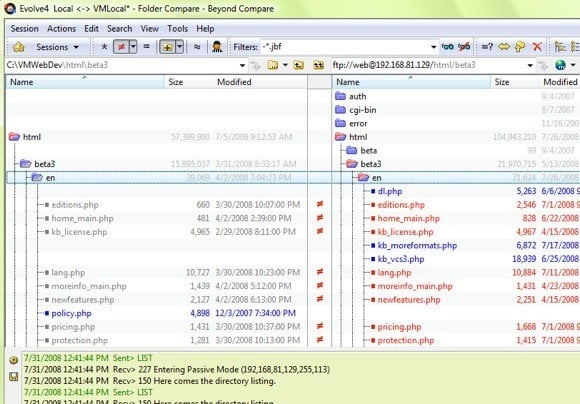Select kb_vcs3.php in right pane
Screen dimensions: 580x404
(401, 259)
